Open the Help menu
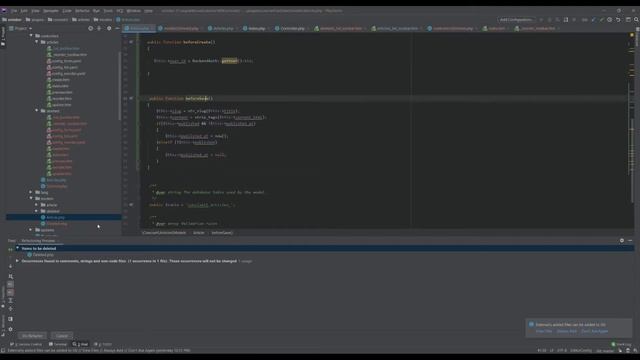Screen dimensions: 640x360 (149, 11)
